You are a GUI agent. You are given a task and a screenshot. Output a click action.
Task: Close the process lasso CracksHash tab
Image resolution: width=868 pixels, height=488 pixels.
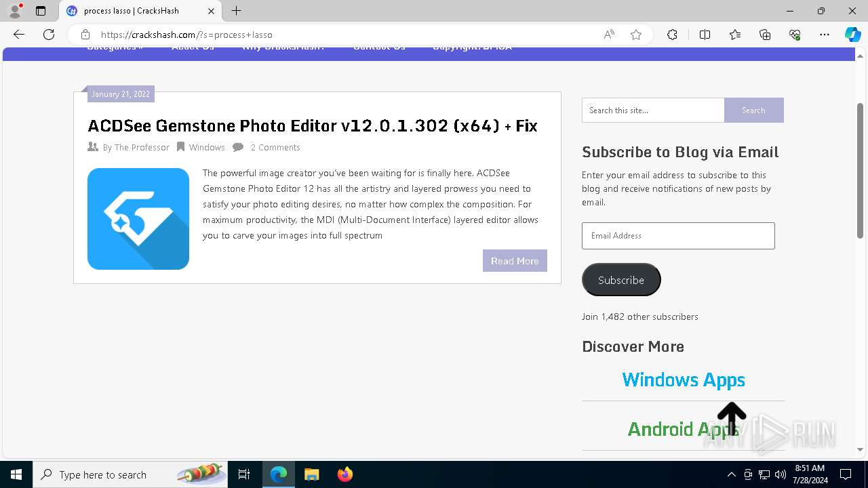click(x=211, y=11)
